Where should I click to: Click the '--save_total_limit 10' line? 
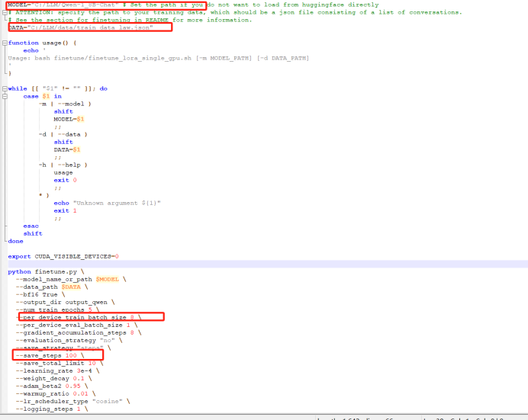60,364
